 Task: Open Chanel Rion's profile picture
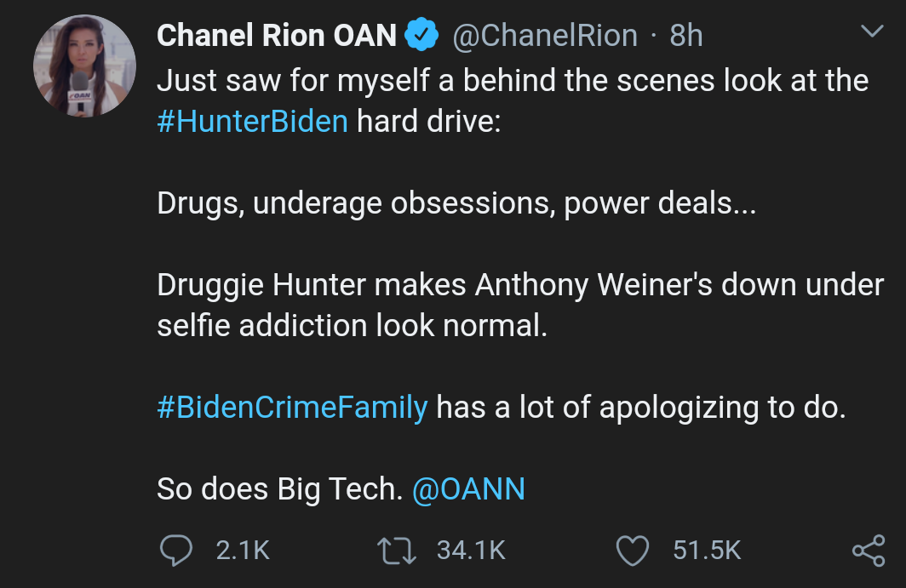tap(84, 66)
